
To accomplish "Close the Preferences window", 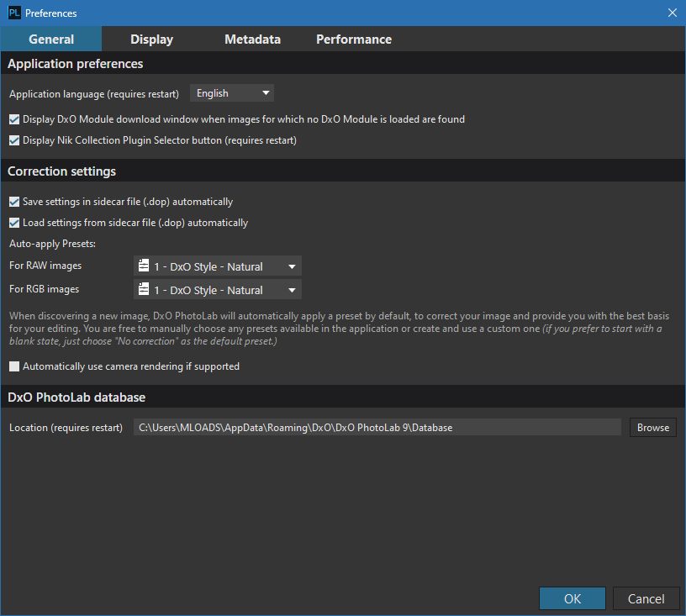I will click(x=673, y=13).
